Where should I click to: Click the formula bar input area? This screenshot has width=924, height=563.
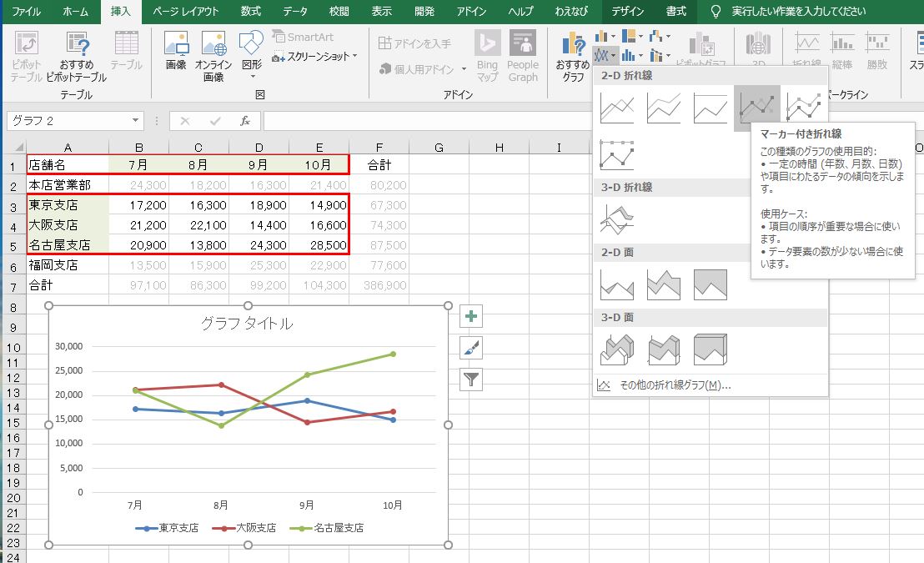429,121
